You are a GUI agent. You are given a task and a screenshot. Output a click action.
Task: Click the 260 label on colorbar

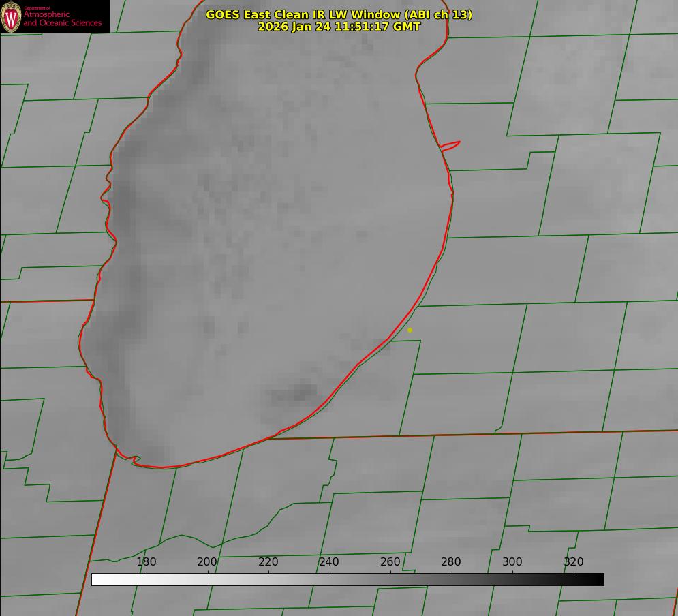pos(390,561)
